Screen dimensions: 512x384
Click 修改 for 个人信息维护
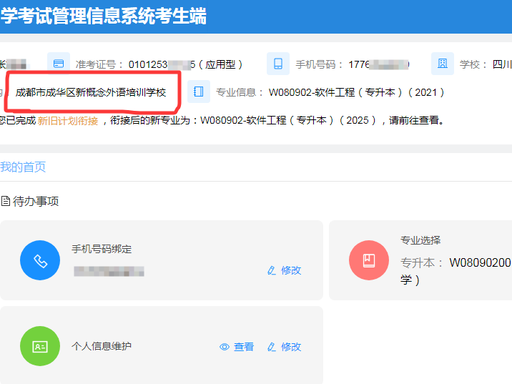(291, 347)
